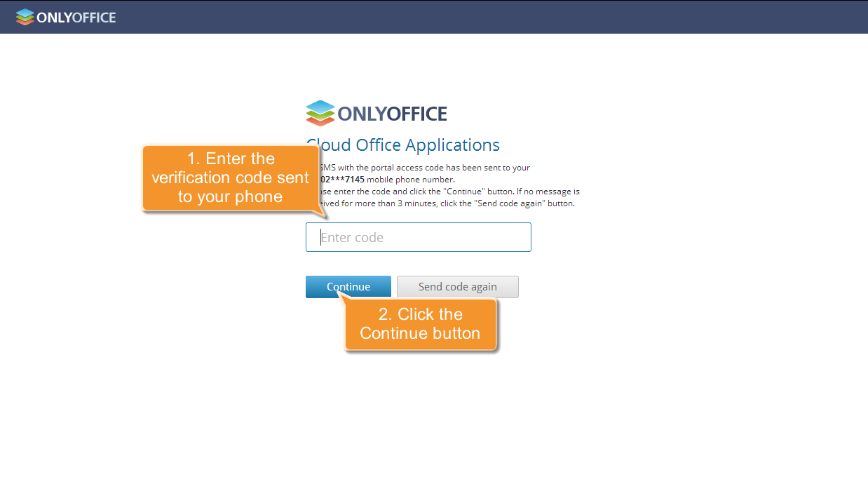Click the ONLYOFFICE wordmark on the login page
The height and width of the screenshot is (496, 868).
click(394, 113)
